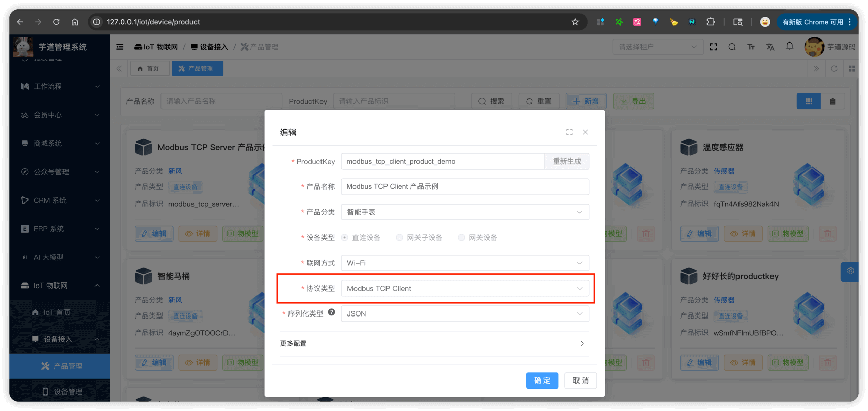Click the 重新生成 button beside ProductKey

tap(567, 162)
